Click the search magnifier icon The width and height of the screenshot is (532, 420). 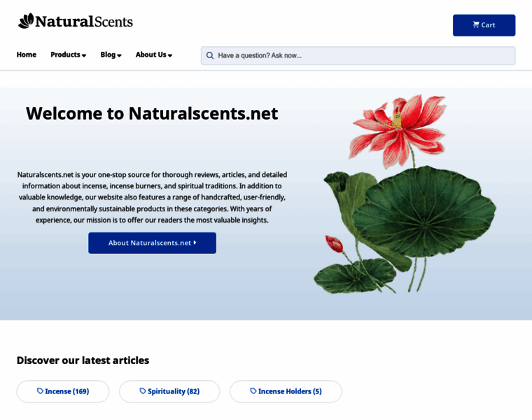210,55
